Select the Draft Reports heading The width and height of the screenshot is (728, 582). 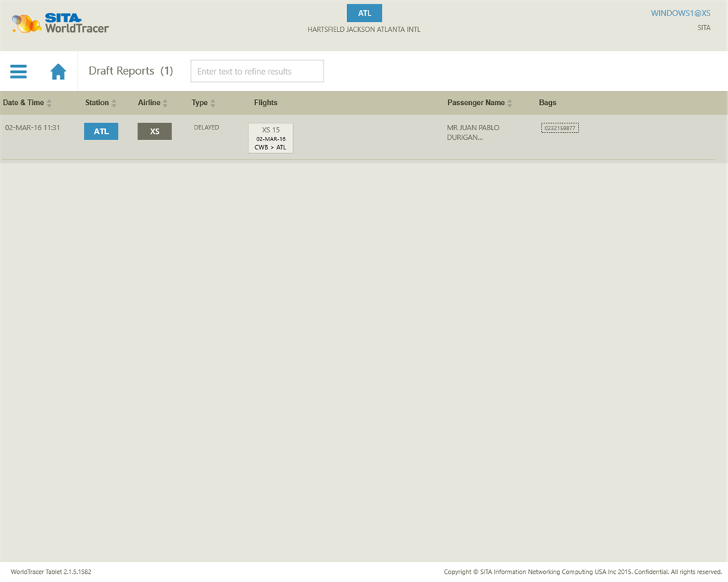[x=121, y=70]
